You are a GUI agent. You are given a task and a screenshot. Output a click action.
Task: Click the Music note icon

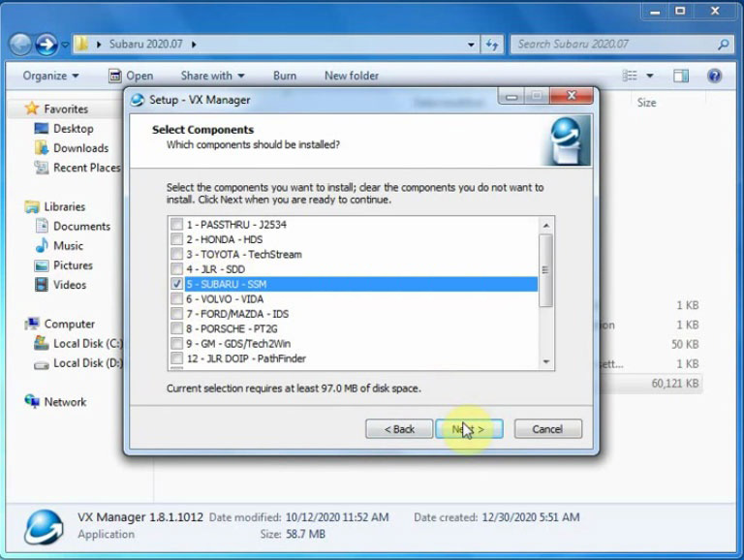[42, 245]
